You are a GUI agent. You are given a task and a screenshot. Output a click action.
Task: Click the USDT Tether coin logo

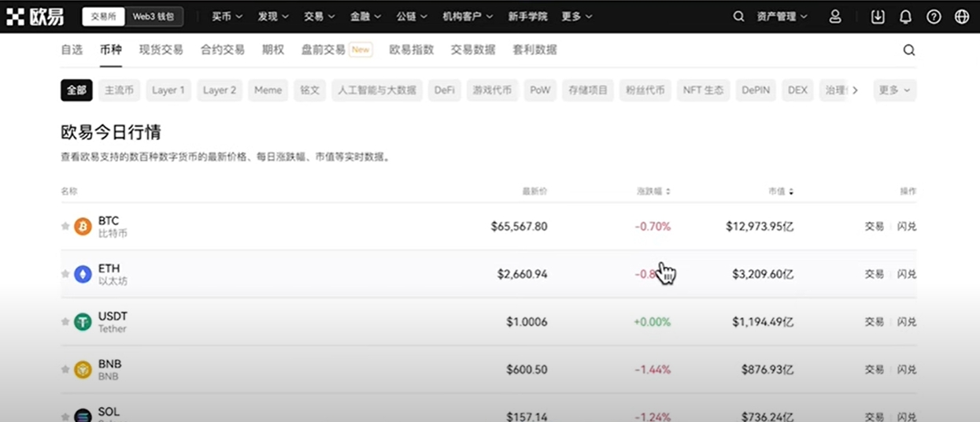pos(83,322)
